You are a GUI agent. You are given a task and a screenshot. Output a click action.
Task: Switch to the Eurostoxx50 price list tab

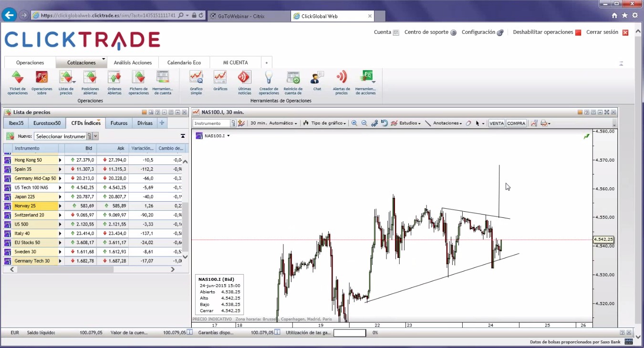pos(47,123)
